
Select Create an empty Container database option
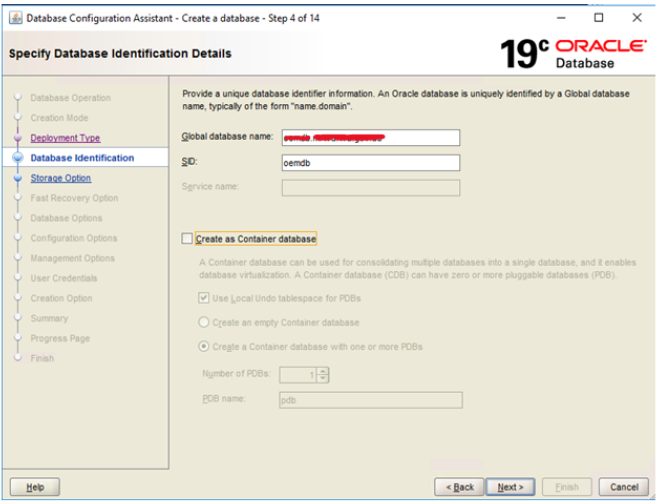point(204,323)
